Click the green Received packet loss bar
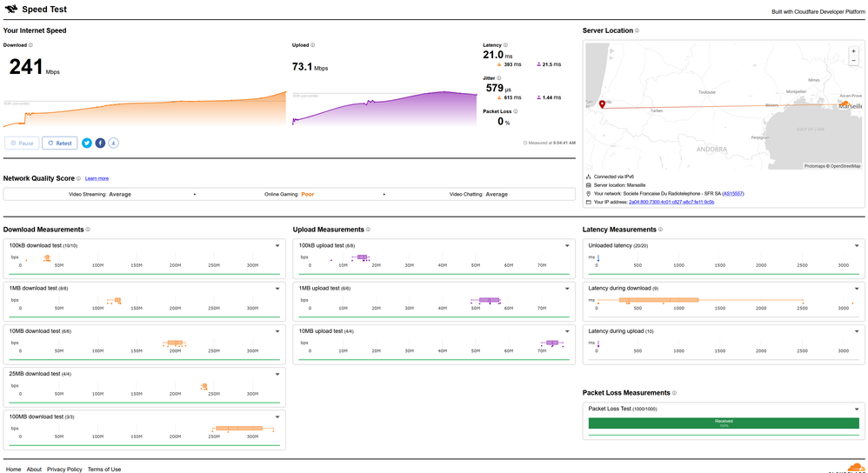Screen dimensions: 868x473 click(724, 423)
